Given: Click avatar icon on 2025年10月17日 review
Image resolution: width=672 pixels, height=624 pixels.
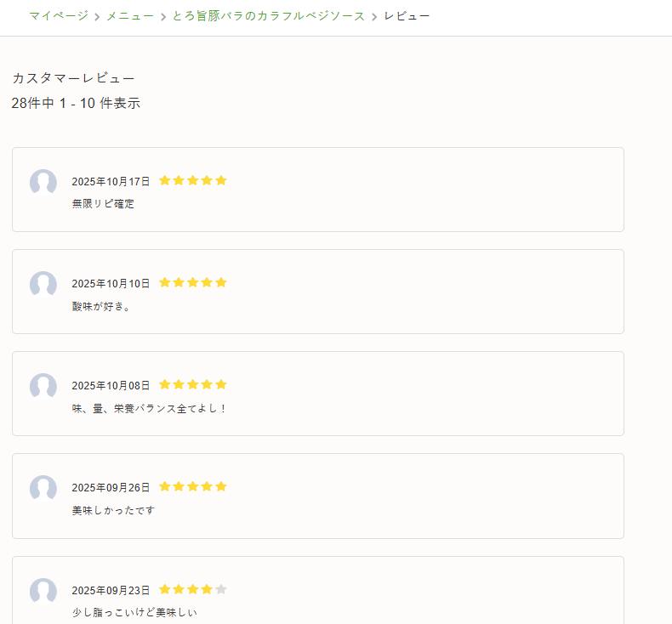Looking at the screenshot, I should 43,182.
